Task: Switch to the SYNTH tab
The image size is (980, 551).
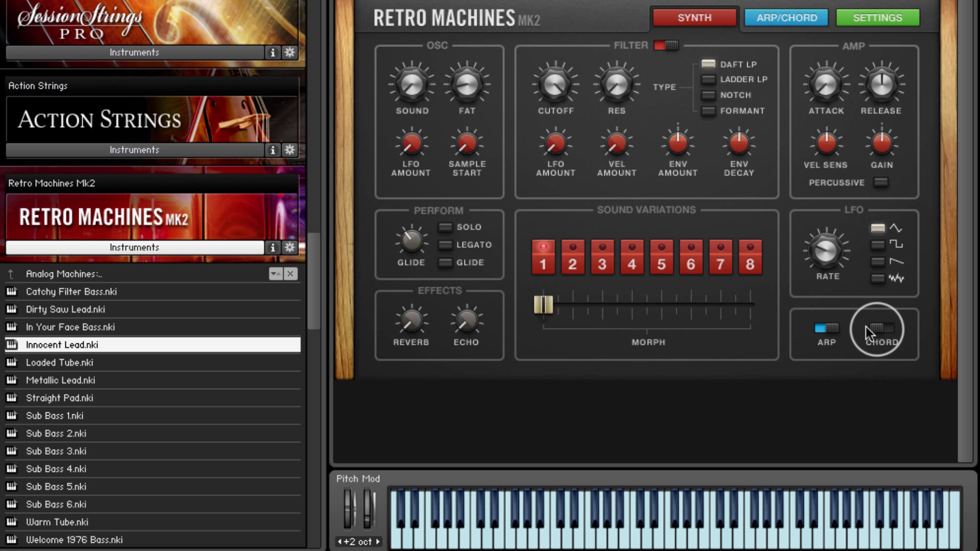Action: pyautogui.click(x=695, y=18)
